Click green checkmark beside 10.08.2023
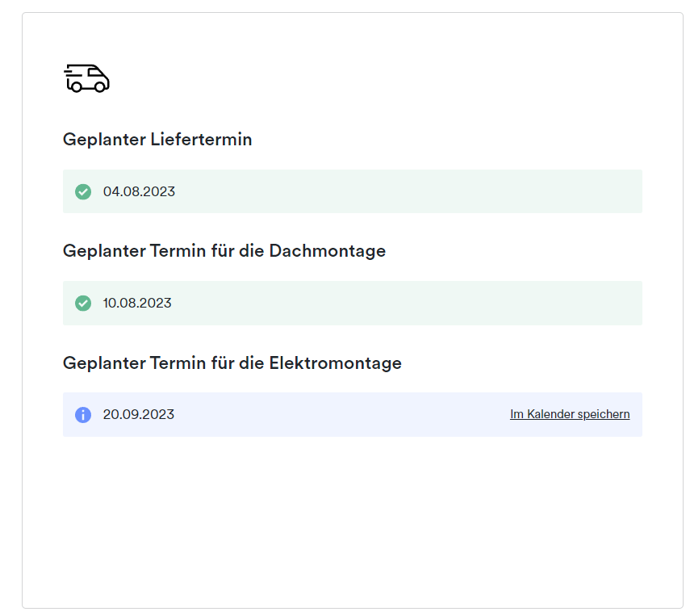690x616 pixels. click(x=83, y=303)
